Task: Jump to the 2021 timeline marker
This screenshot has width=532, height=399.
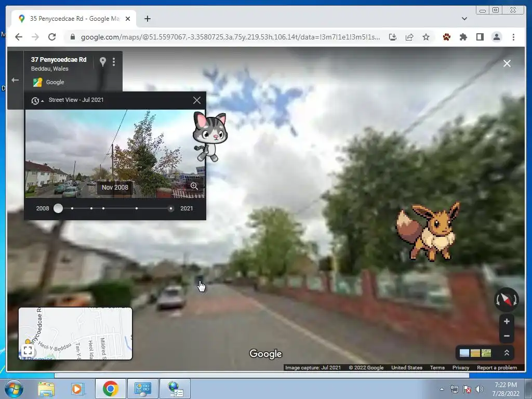Action: pyautogui.click(x=170, y=208)
